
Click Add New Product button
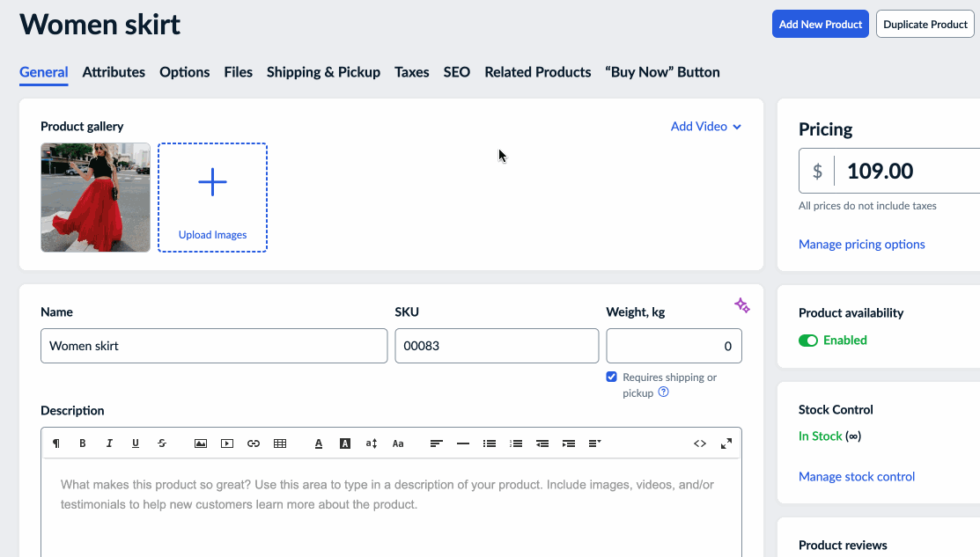pyautogui.click(x=820, y=25)
